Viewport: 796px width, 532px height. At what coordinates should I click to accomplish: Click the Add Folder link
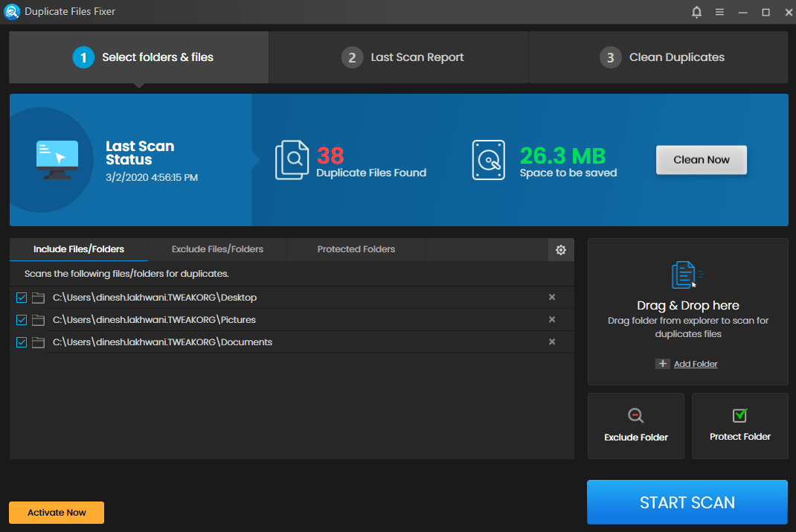point(696,364)
